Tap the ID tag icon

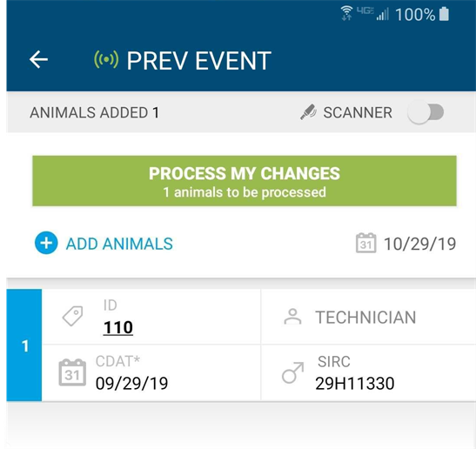tap(73, 316)
